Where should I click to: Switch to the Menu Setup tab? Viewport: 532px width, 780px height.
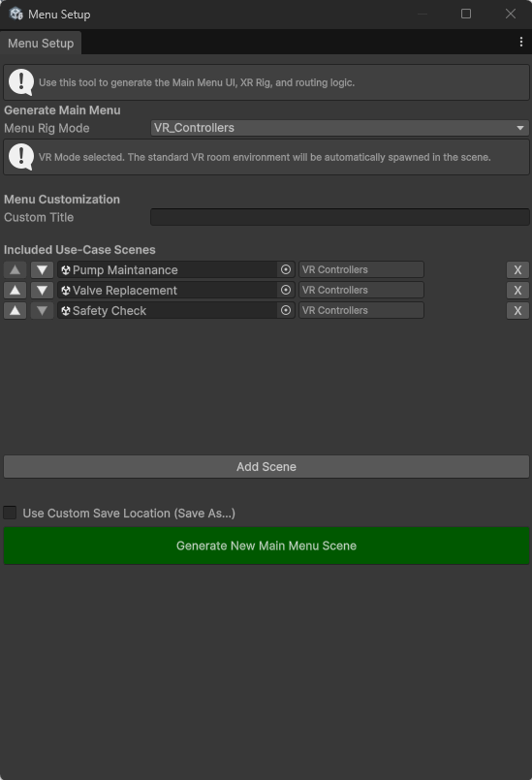coord(41,44)
